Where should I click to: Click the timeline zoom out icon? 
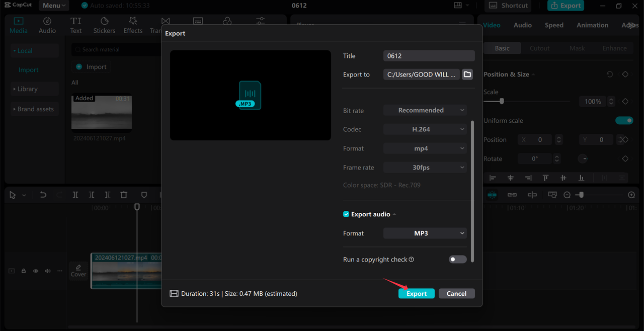567,195
